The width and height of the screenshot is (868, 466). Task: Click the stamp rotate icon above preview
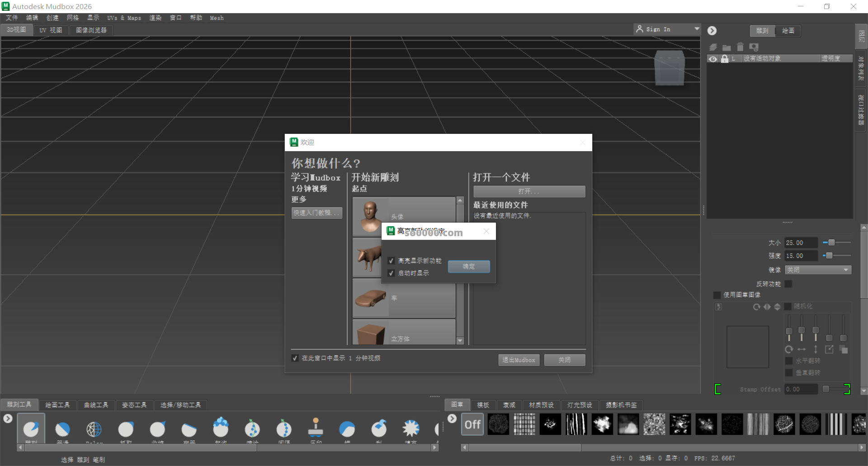757,307
